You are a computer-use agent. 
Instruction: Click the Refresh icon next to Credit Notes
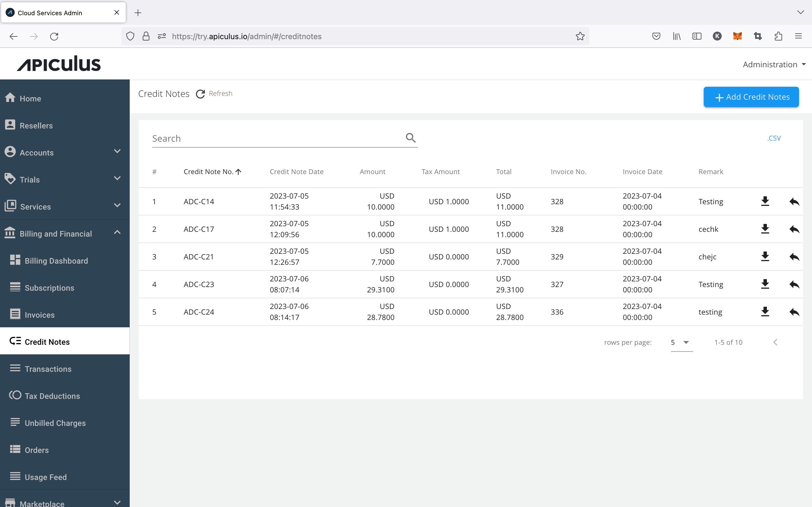pos(200,94)
